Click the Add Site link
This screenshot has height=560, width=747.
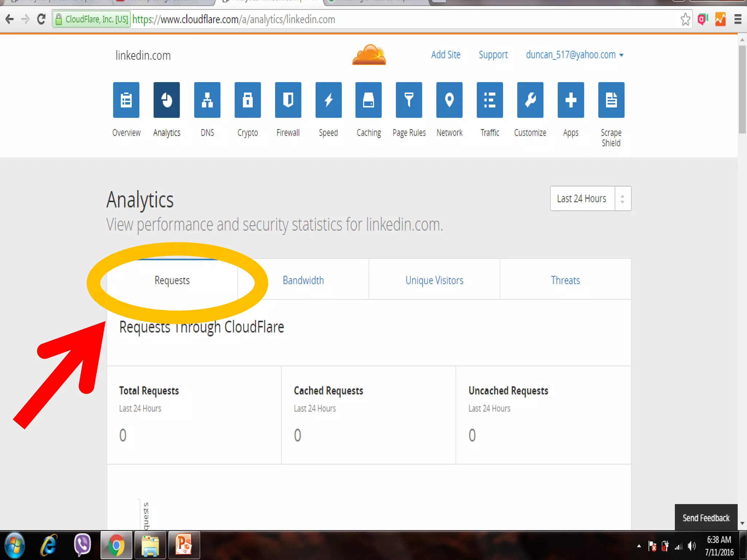445,55
